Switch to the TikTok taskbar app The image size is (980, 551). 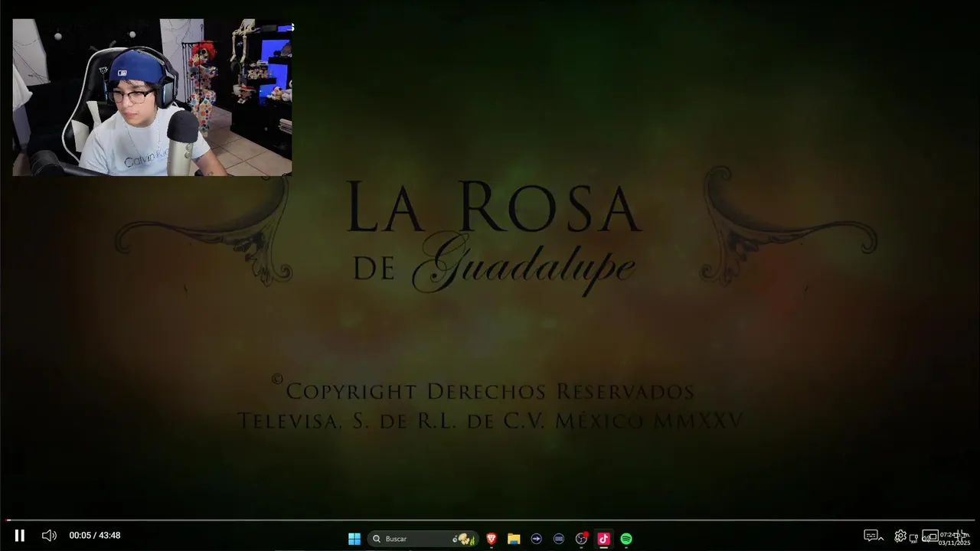pos(603,539)
